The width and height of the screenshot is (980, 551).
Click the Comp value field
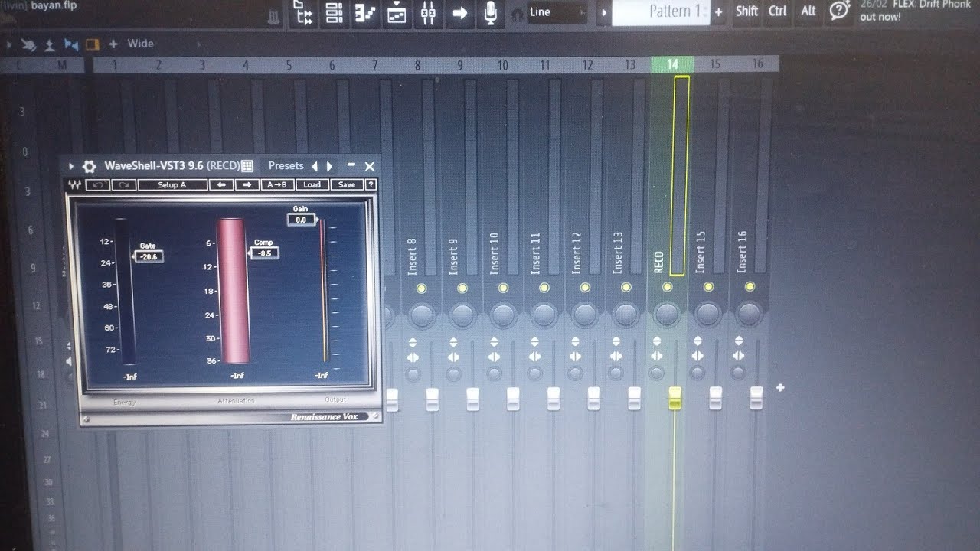click(265, 253)
